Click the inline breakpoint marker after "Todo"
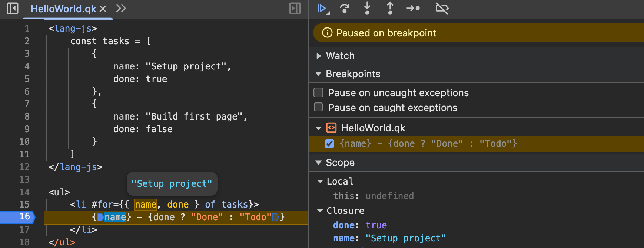The width and height of the screenshot is (644, 248). (x=275, y=217)
